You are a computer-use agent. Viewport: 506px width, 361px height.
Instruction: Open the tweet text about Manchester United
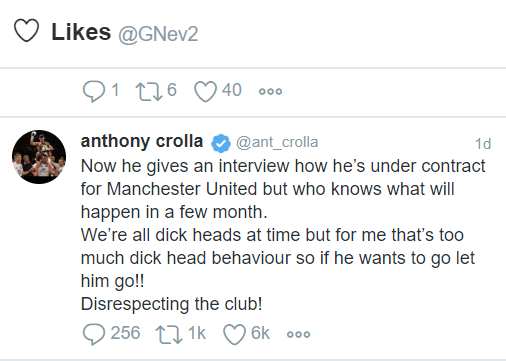coord(283,235)
